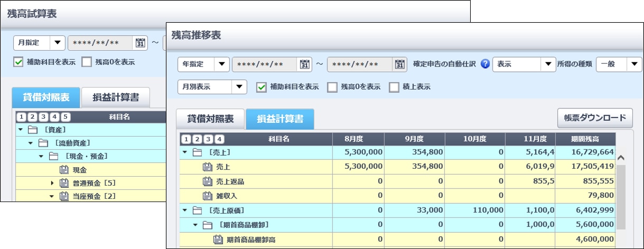
Task: Collapse the ［売上原価］ folder row
Action: (x=185, y=210)
